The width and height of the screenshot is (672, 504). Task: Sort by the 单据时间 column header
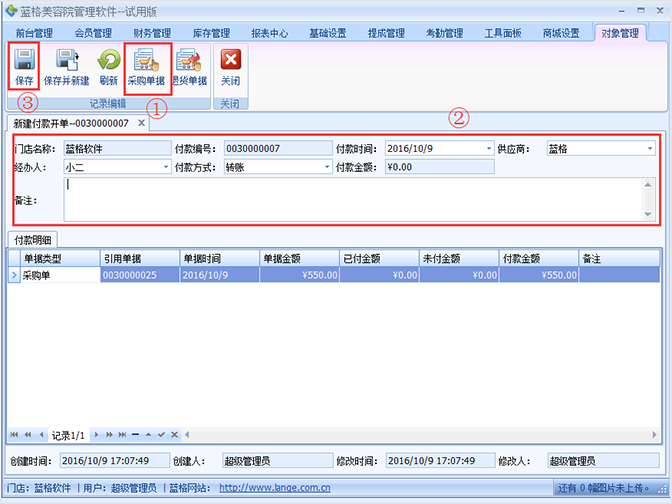(x=219, y=258)
